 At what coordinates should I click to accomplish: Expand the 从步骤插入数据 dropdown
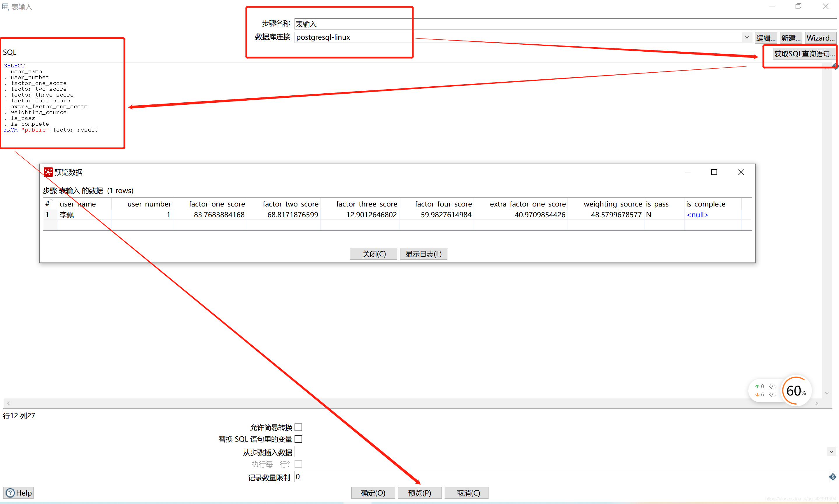831,452
